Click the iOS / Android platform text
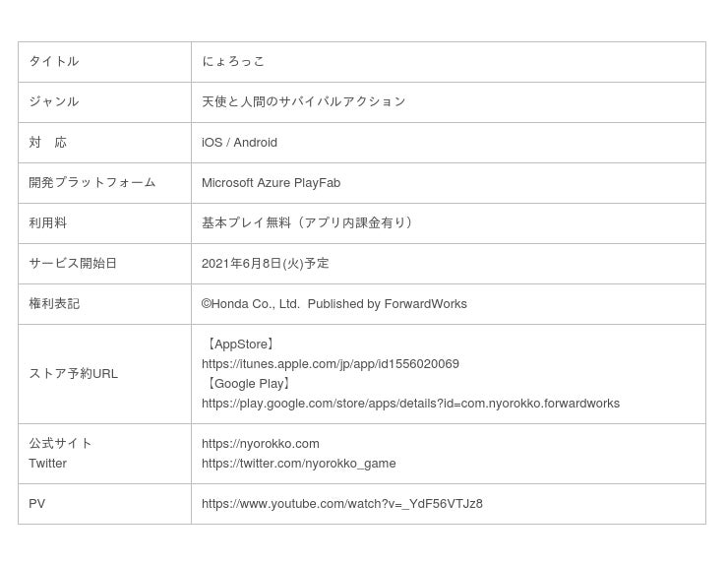The width and height of the screenshot is (728, 564). pyautogui.click(x=239, y=143)
